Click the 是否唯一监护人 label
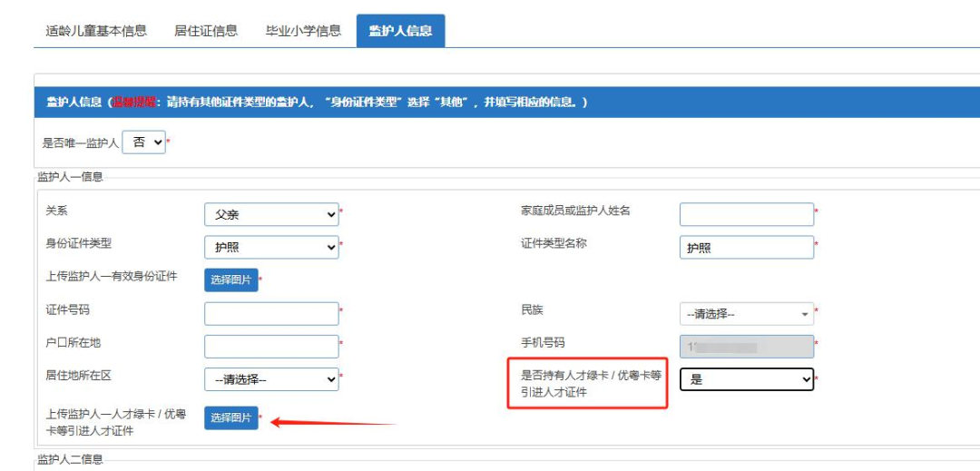 81,143
